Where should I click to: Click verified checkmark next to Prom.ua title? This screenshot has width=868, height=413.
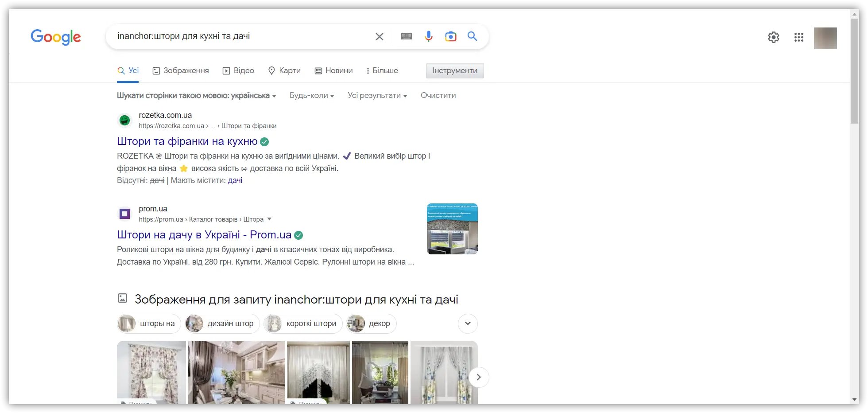[298, 235]
